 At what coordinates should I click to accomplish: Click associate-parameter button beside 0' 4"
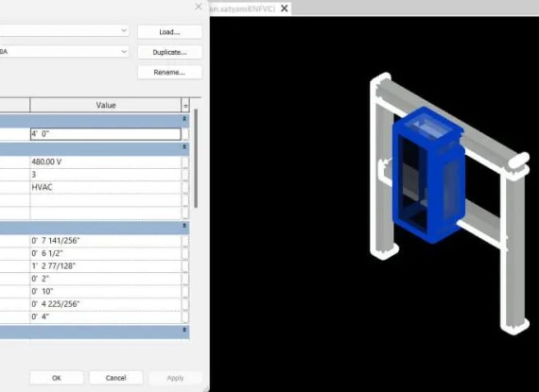click(185, 316)
